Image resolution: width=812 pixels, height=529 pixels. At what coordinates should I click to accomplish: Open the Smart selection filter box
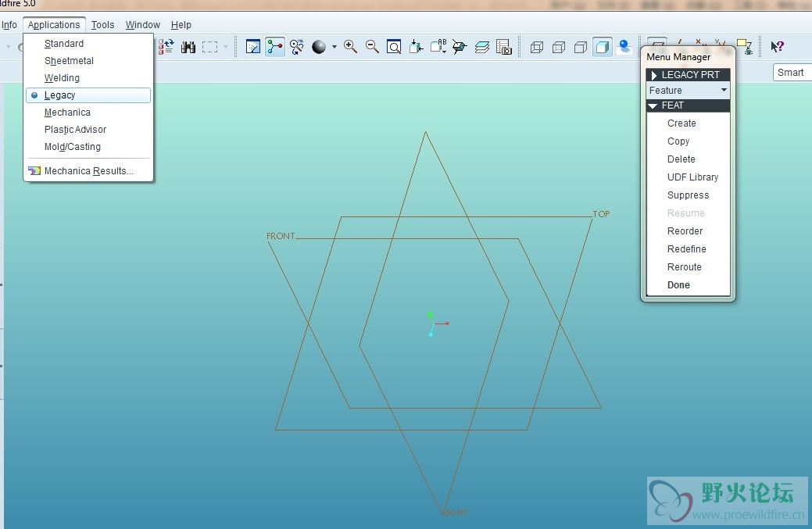click(x=792, y=73)
